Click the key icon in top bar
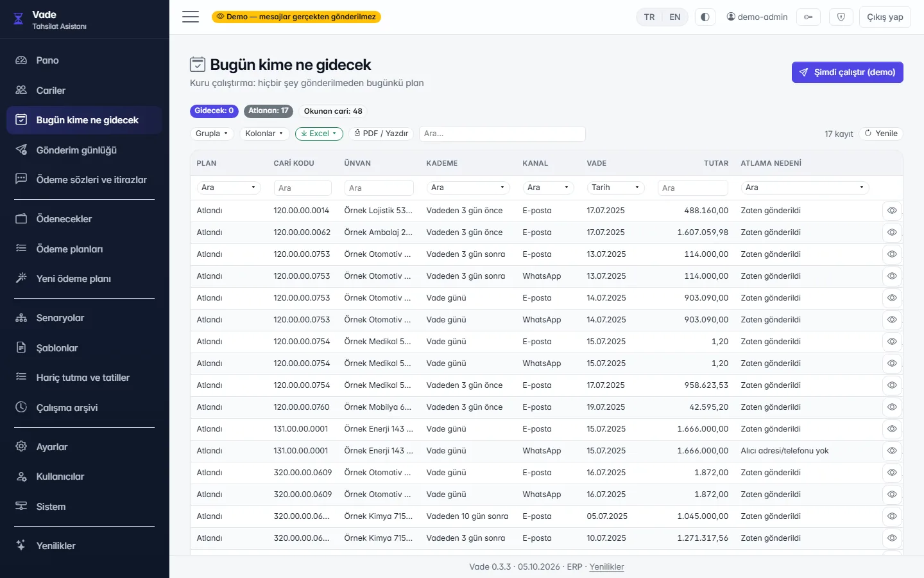This screenshot has width=924, height=578. 809,17
